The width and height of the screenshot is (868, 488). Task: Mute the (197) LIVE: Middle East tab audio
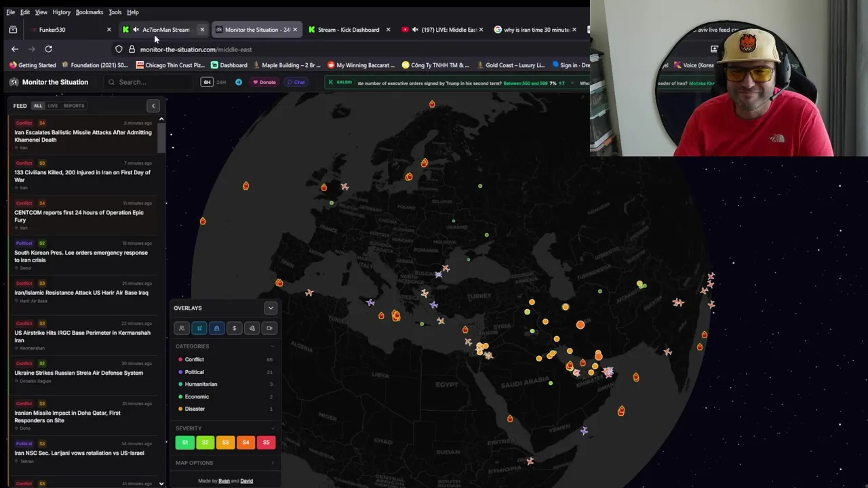415,30
